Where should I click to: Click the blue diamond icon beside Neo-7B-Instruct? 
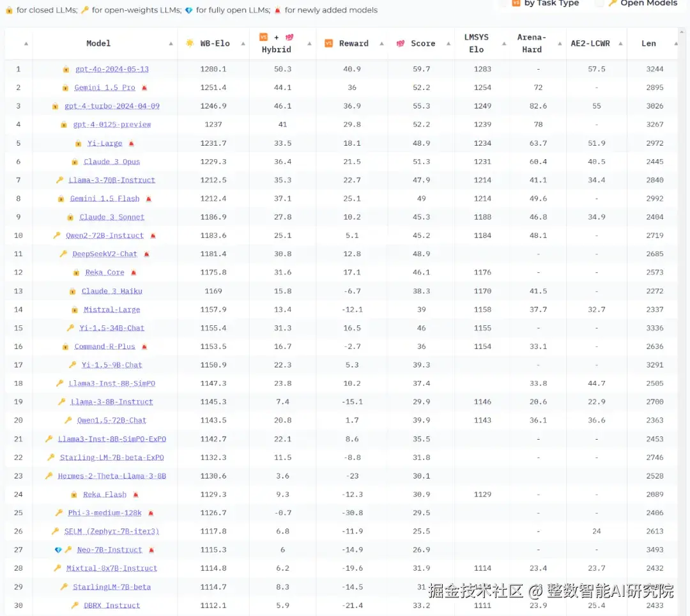(x=58, y=550)
